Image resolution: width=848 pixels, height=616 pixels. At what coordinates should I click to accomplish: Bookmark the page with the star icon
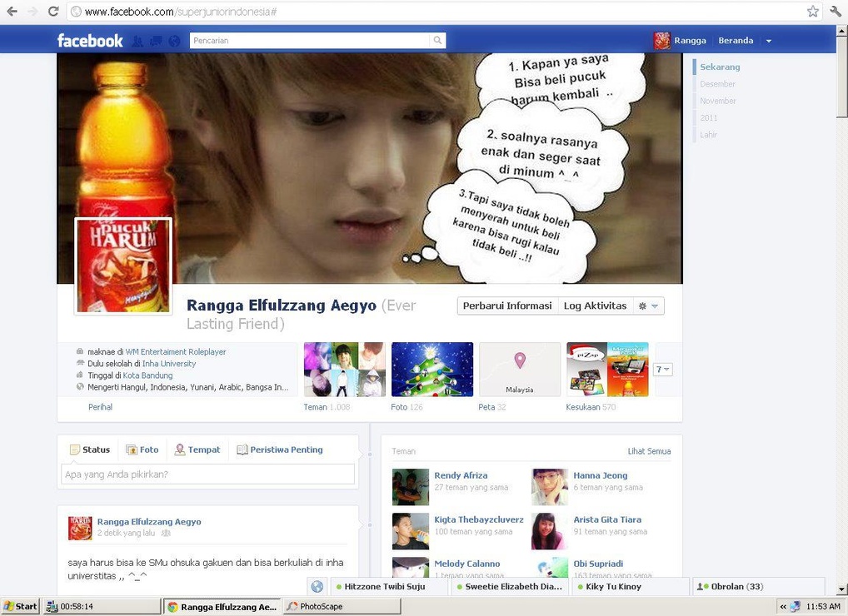[812, 12]
